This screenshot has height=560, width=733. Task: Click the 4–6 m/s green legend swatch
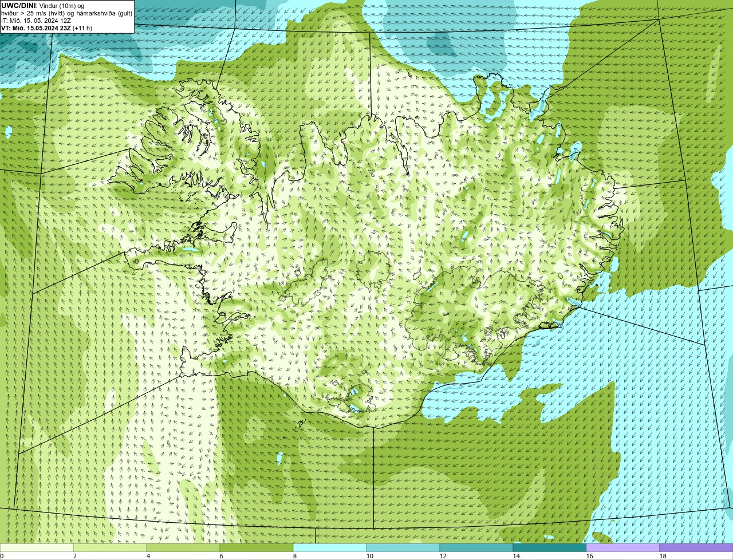(x=183, y=547)
